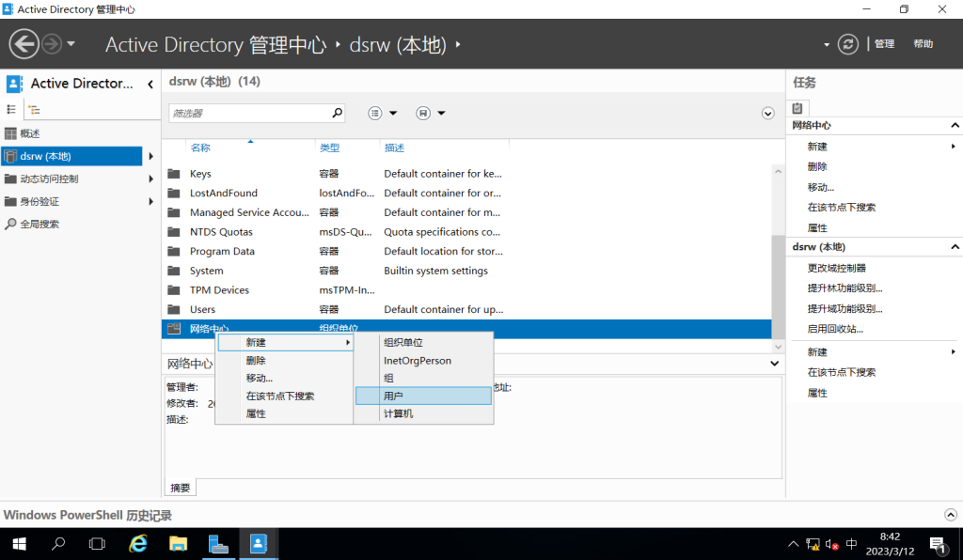The height and width of the screenshot is (560, 963).
Task: Expand the 身份验证 node arrow
Action: tap(150, 201)
